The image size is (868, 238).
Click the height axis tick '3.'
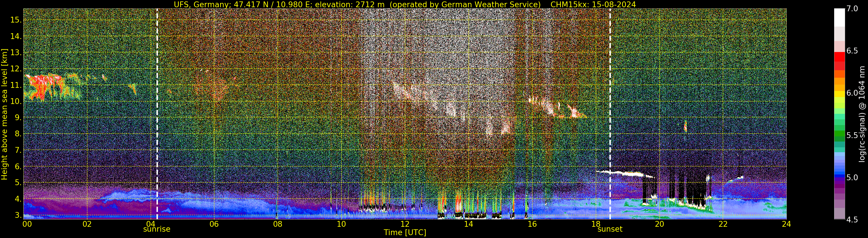click(x=18, y=215)
